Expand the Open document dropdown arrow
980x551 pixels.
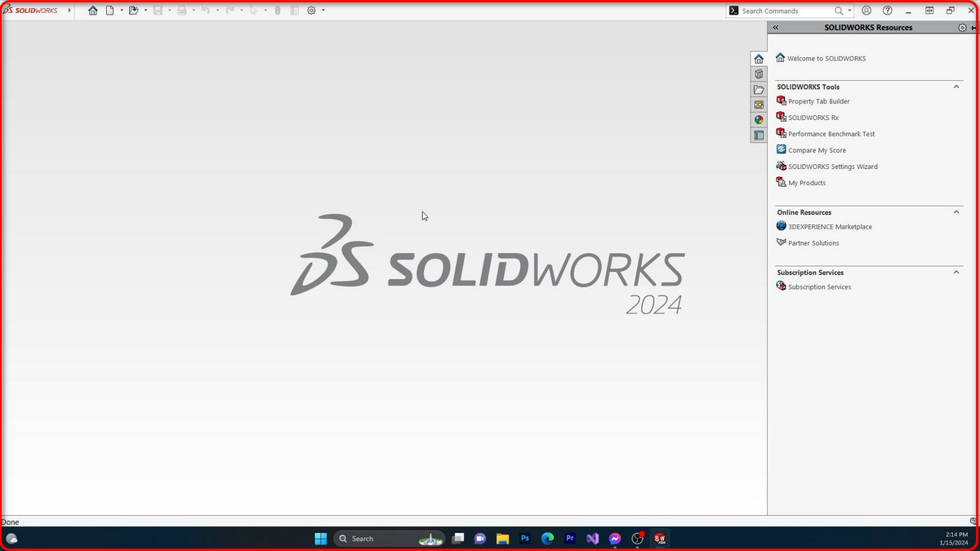point(145,11)
